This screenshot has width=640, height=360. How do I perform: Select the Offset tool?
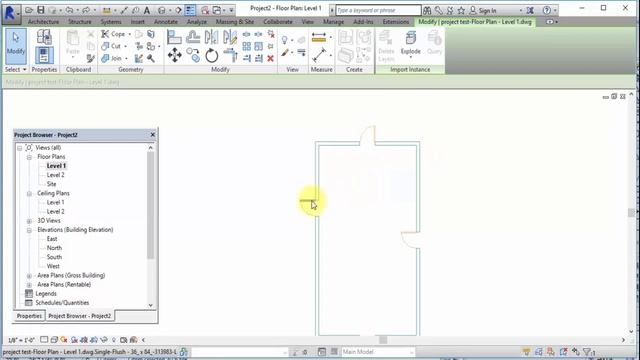193,38
